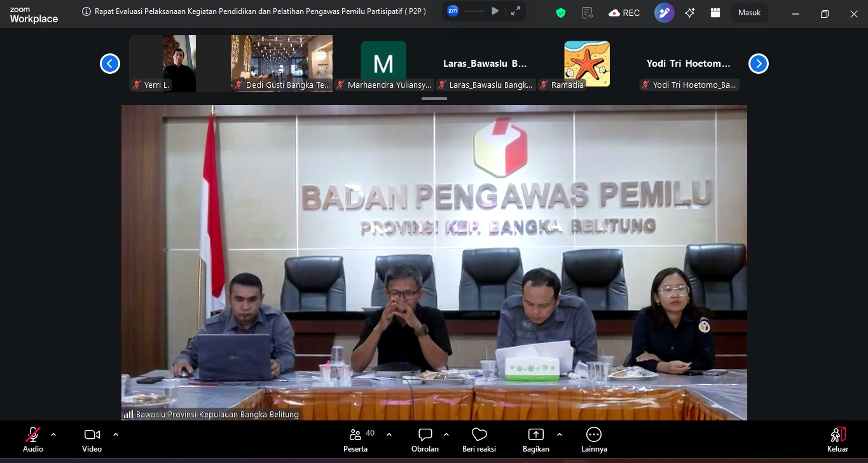Click the muted mic icon beside Yodi Tri Hoetomo_Ba
868x463 pixels.
pos(645,85)
